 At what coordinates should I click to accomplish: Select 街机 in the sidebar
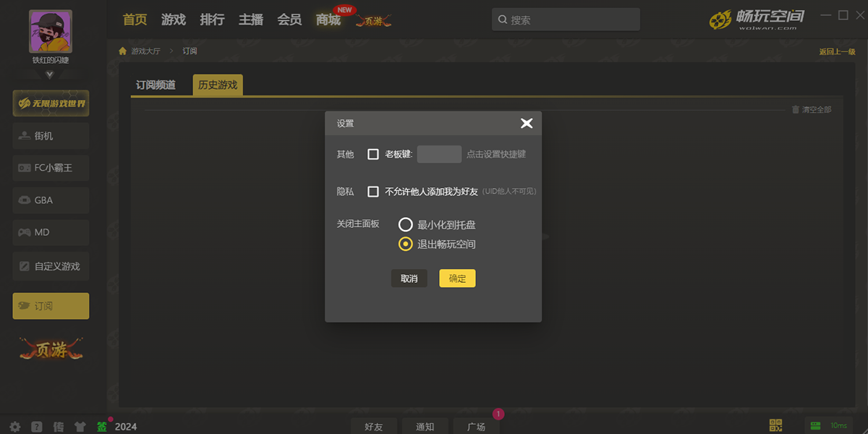pos(51,136)
